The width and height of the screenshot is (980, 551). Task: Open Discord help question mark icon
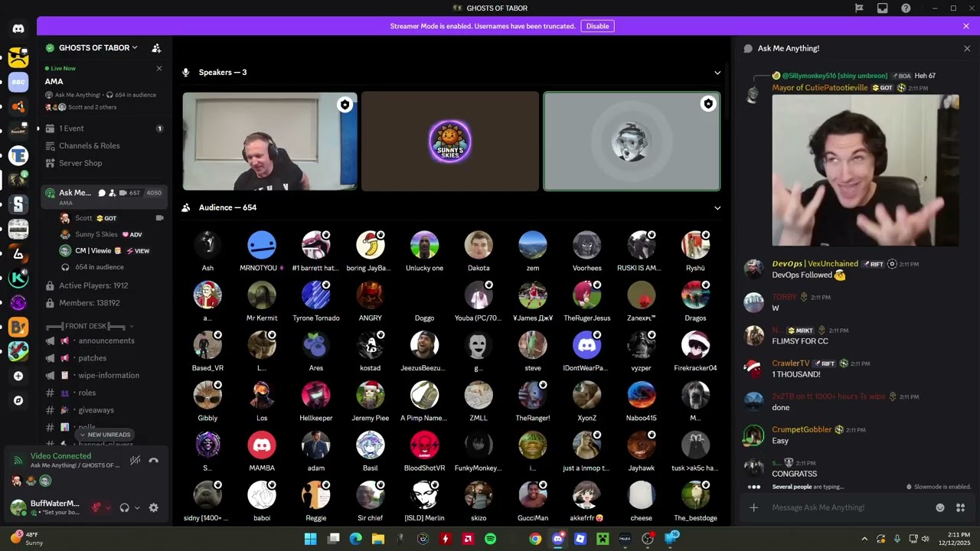906,8
